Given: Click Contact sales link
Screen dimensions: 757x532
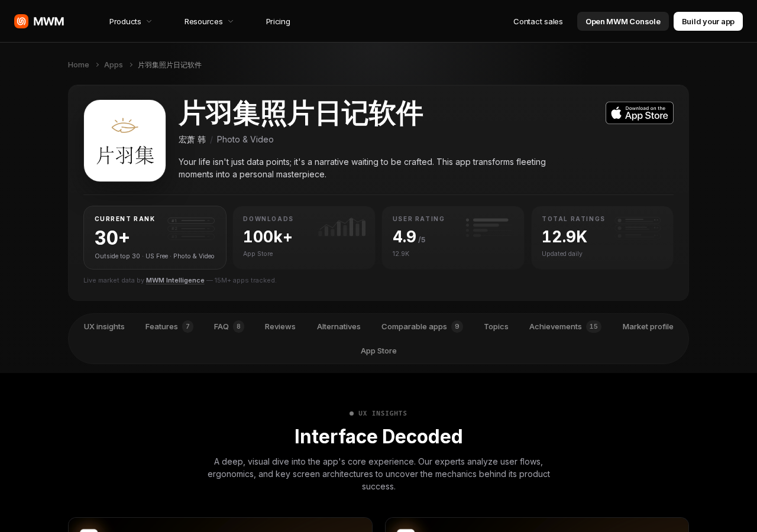Looking at the screenshot, I should click(538, 21).
